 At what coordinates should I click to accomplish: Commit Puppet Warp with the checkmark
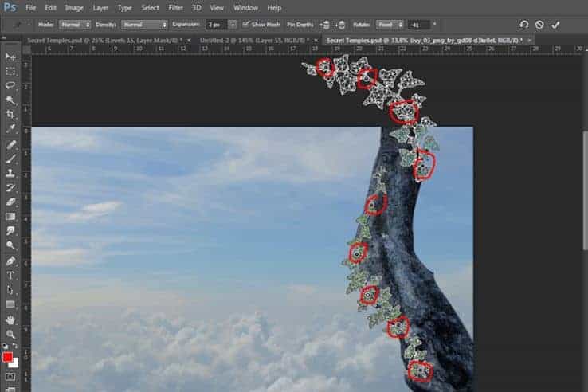(555, 25)
